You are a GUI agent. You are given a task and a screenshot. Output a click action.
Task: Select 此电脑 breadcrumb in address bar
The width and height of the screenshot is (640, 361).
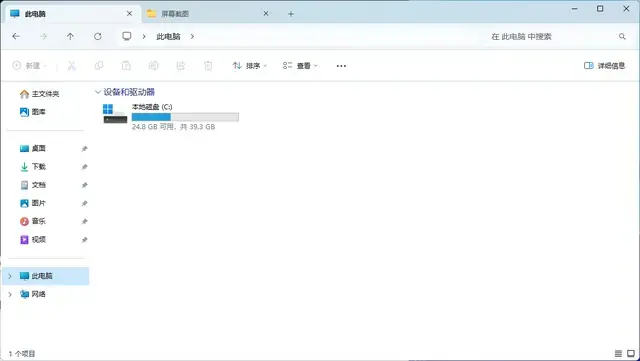tap(168, 36)
